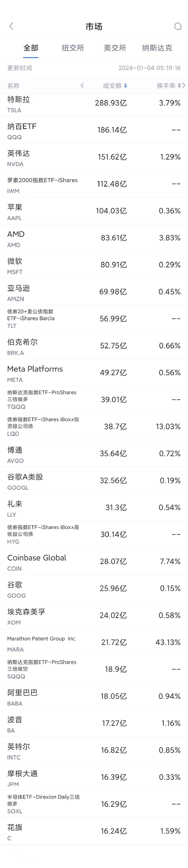Image resolution: width=188 pixels, height=868 pixels.
Task: Open 特斯拉 TSLA stock row
Action: point(94,104)
